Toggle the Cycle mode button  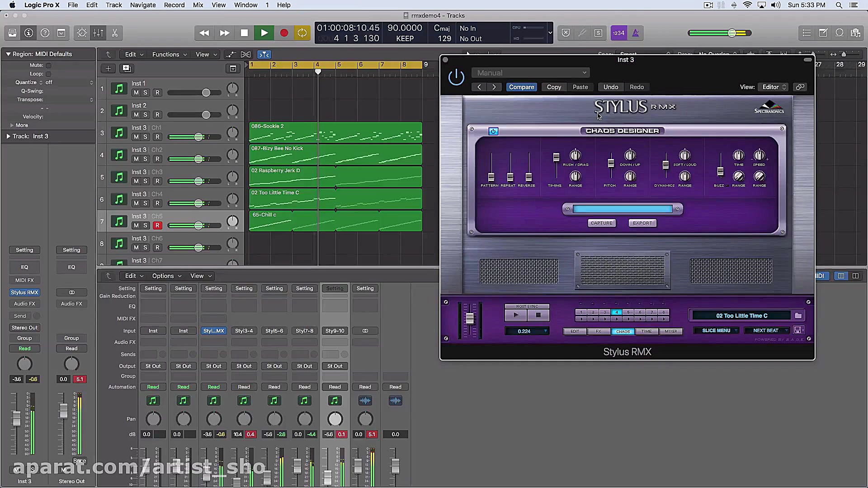pyautogui.click(x=302, y=33)
